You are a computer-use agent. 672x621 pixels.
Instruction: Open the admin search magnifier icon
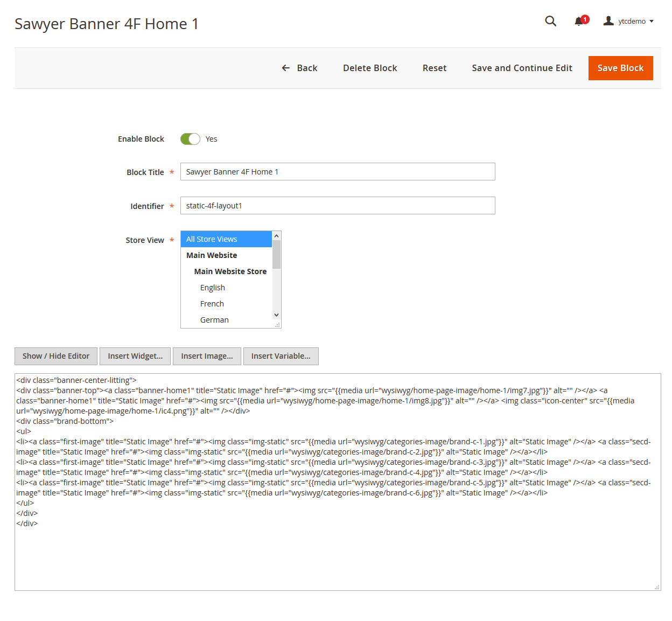pos(550,21)
